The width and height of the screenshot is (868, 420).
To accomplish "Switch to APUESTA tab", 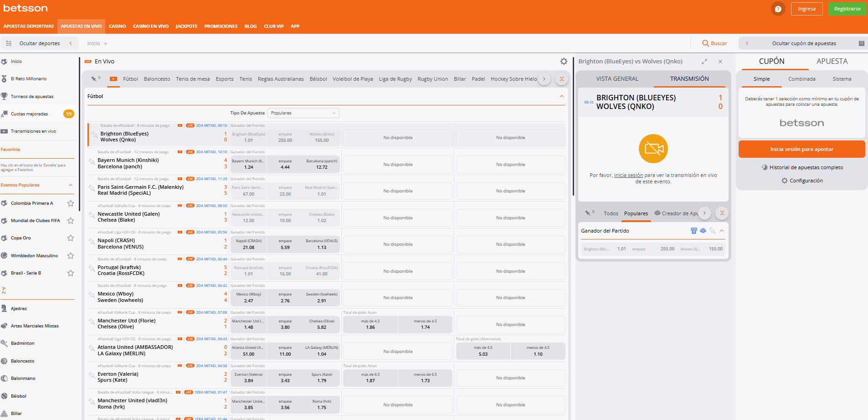I will point(832,61).
